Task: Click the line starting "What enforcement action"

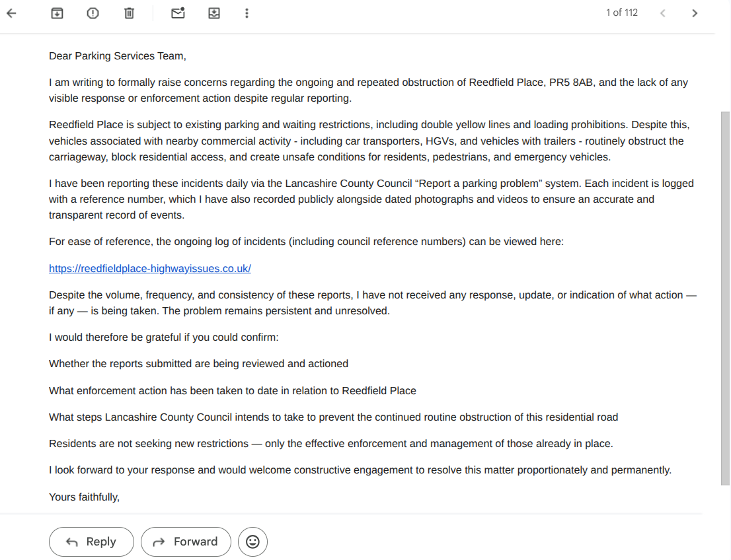Action: 232,390
